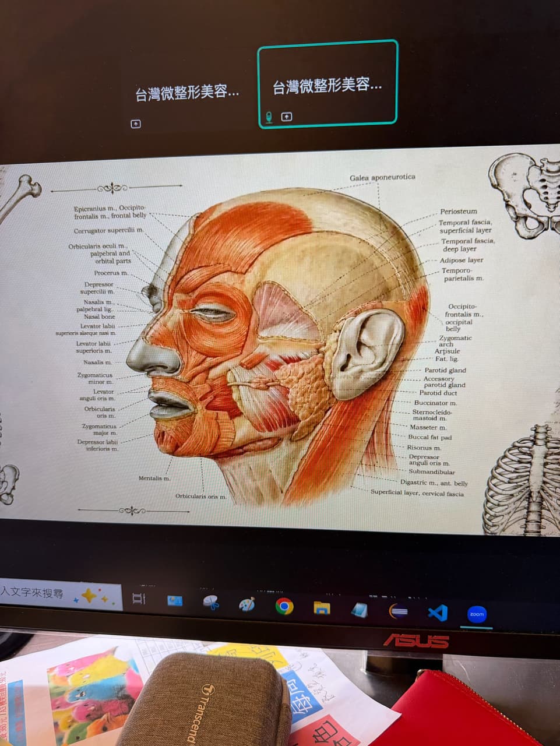This screenshot has height=746, width=560.
Task: Click the "Parotid gland" label
Action: point(445,370)
